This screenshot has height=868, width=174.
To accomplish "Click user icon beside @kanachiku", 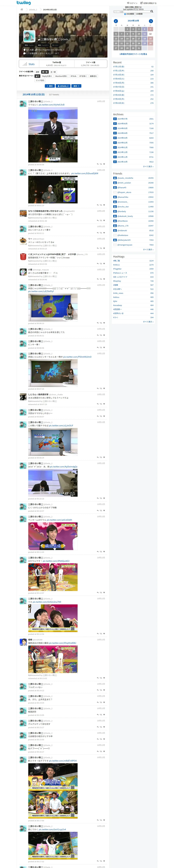I will 115,197.
